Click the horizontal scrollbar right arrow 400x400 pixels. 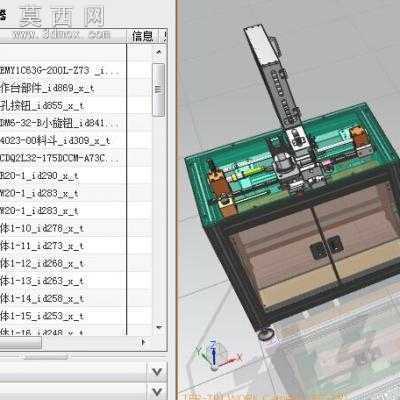[x=143, y=342]
